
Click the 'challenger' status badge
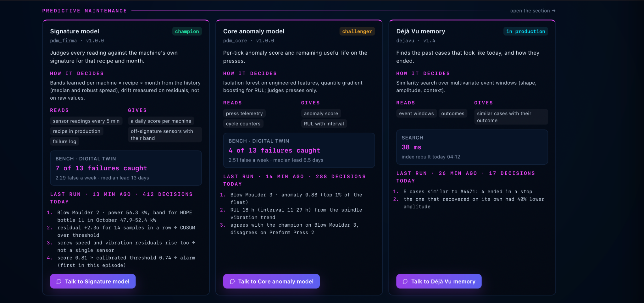(x=357, y=31)
